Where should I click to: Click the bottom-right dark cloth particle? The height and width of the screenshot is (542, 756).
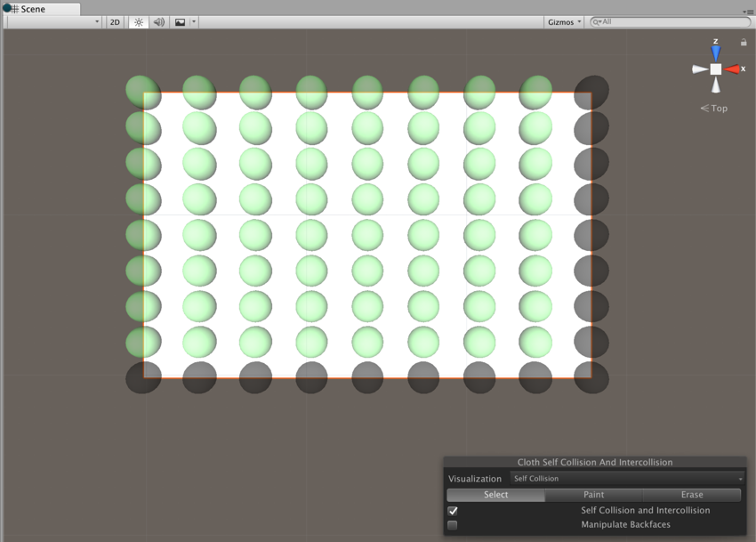click(591, 377)
